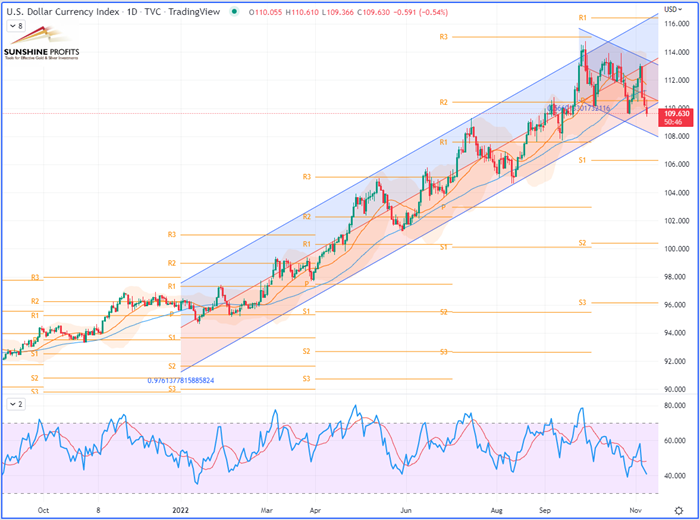This screenshot has height=520, width=700.
Task: Click the 80.000 level on oscillator scale
Action: 677,406
